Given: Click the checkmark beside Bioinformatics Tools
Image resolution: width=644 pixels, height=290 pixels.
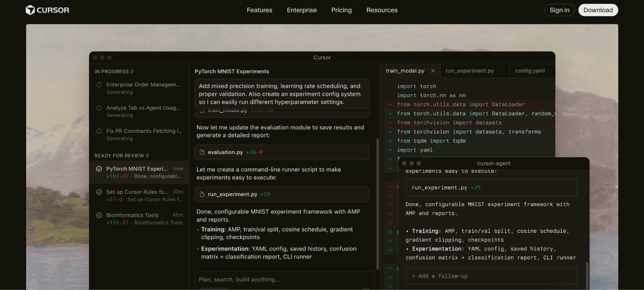Looking at the screenshot, I should 99,215.
